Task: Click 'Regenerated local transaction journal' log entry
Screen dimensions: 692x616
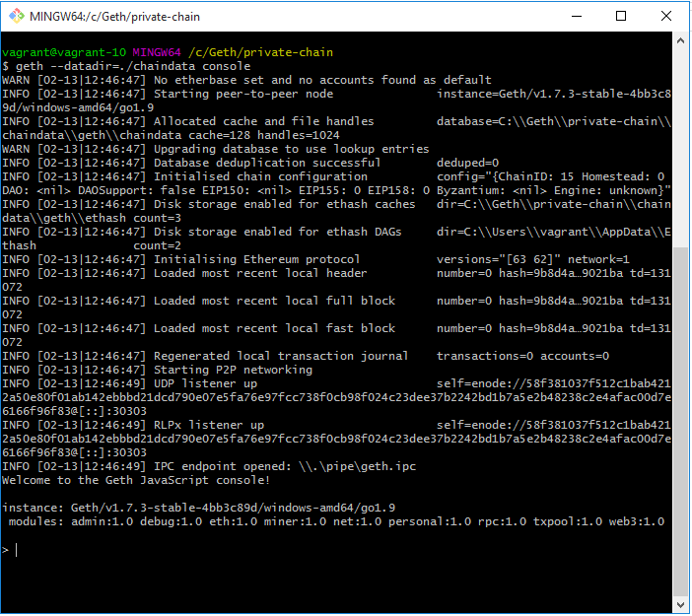Action: 281,356
